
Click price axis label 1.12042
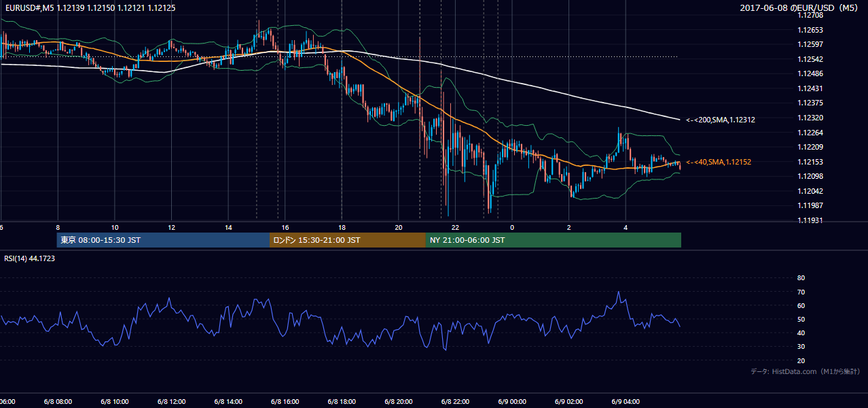pyautogui.click(x=810, y=191)
